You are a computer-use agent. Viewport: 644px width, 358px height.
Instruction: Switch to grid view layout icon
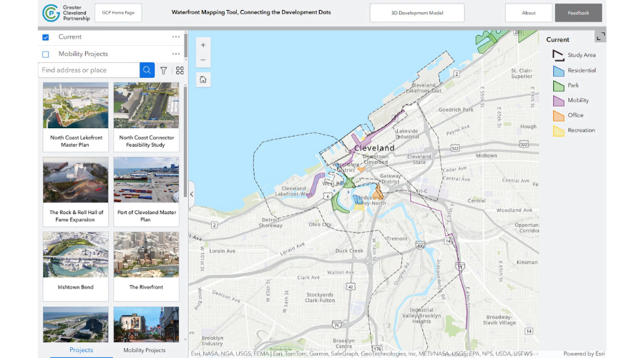pos(180,71)
